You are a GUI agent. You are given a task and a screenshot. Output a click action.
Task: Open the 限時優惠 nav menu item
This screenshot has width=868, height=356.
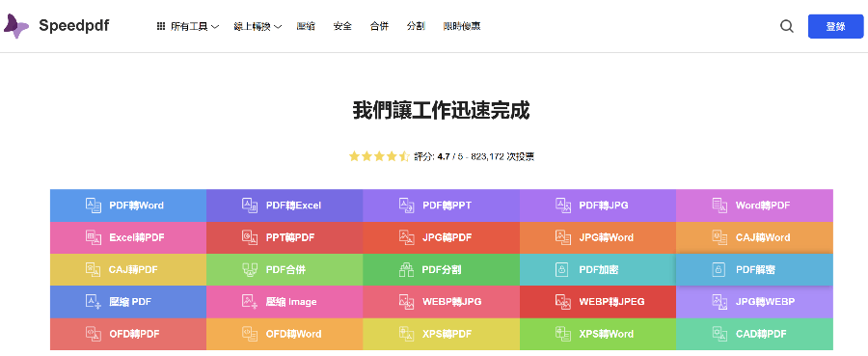(x=462, y=26)
